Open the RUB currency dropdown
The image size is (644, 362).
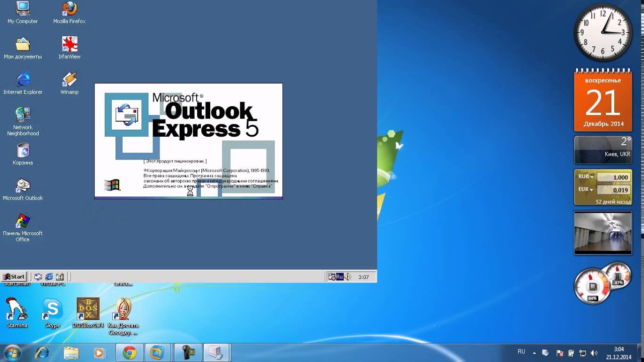(586, 177)
